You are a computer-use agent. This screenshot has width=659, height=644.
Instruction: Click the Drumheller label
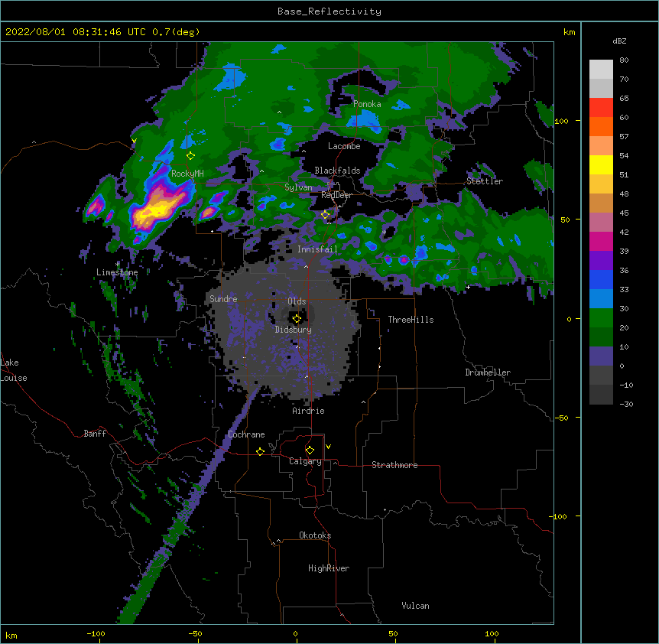488,372
